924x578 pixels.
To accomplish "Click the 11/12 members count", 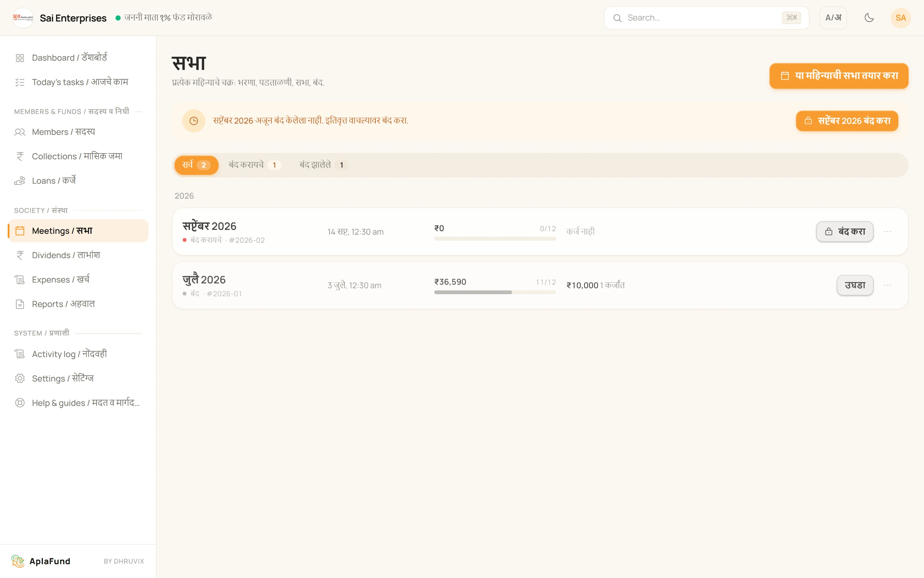I will tap(546, 282).
